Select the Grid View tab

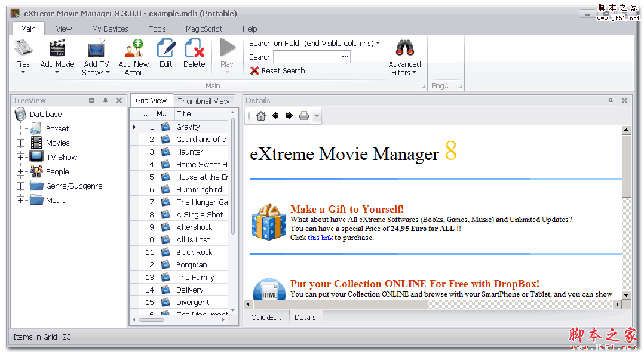[x=151, y=101]
